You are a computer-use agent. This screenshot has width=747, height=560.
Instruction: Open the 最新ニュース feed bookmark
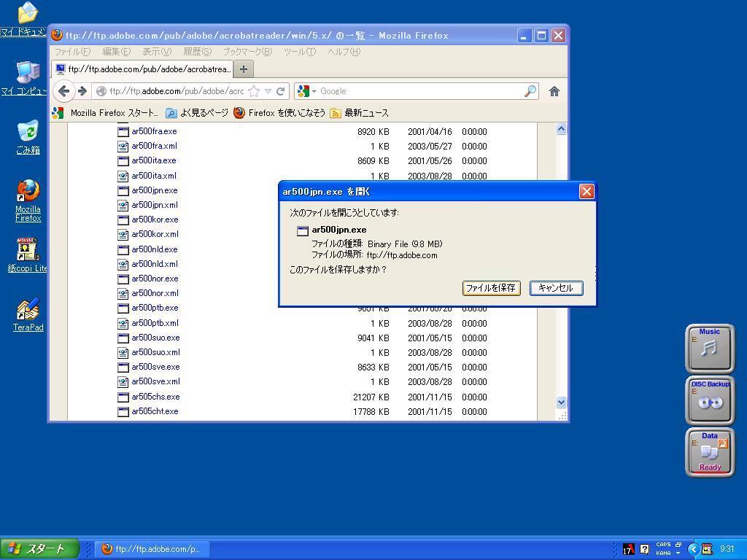coord(359,113)
